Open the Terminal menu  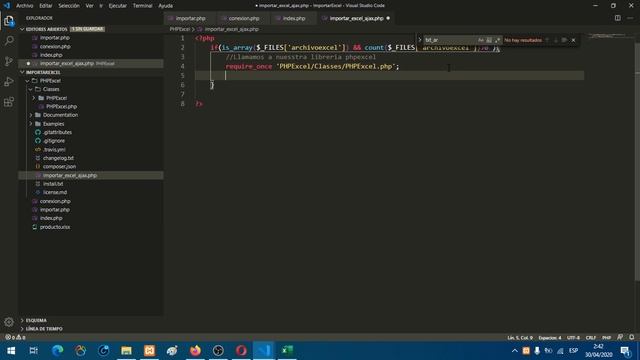[x=142, y=6]
